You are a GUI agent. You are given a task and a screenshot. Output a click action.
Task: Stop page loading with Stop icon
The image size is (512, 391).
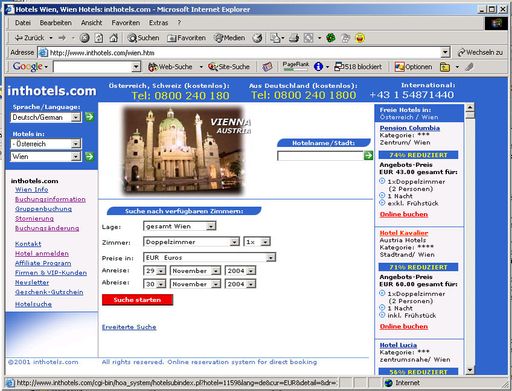pos(84,38)
